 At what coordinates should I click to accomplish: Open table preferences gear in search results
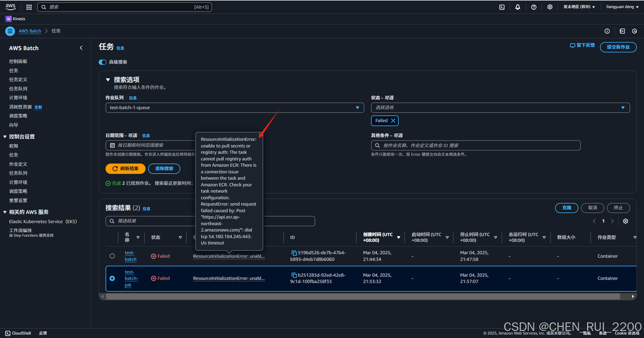625,221
